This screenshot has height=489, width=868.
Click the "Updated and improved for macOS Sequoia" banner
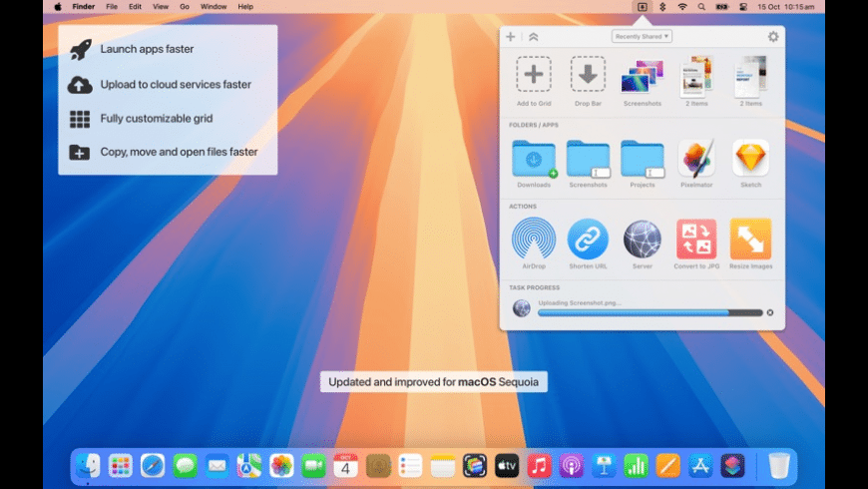point(433,381)
